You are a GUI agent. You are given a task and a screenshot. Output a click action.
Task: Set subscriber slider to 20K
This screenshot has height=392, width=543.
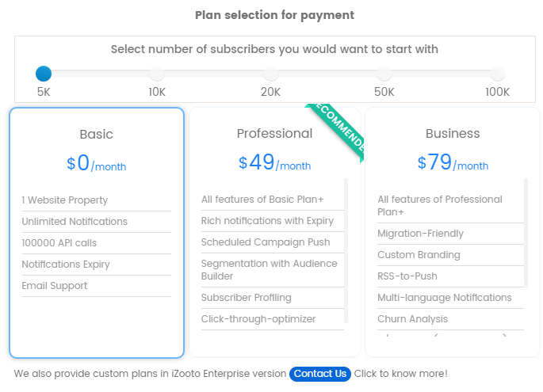[271, 74]
